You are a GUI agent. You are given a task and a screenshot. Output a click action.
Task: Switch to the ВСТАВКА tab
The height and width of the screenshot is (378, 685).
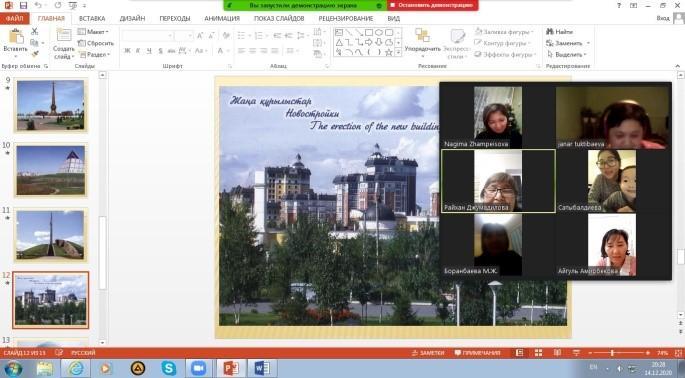tap(92, 18)
